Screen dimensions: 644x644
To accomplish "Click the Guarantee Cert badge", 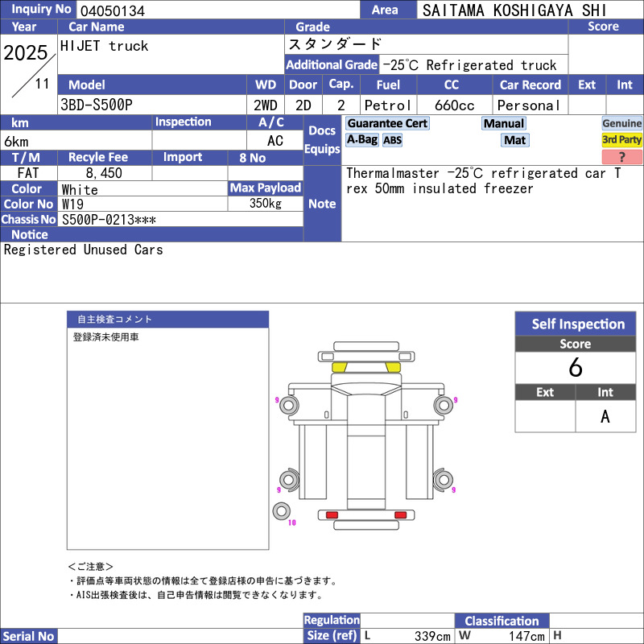I will pyautogui.click(x=387, y=123).
